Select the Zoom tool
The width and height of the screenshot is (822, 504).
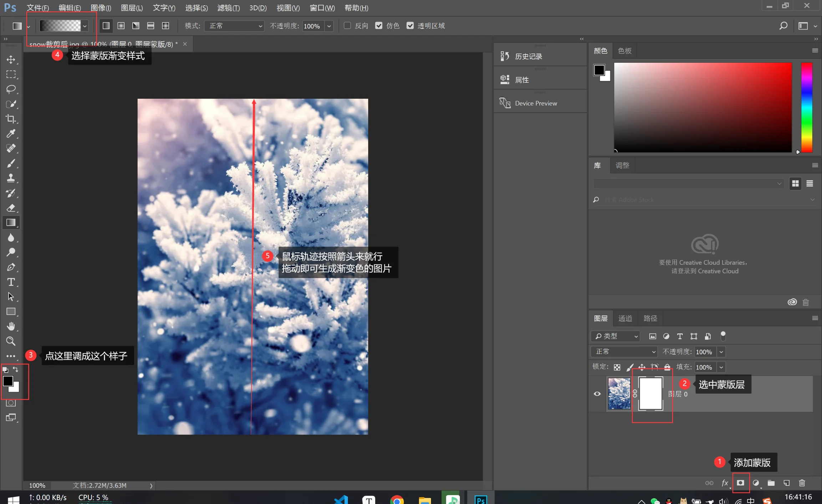point(11,341)
